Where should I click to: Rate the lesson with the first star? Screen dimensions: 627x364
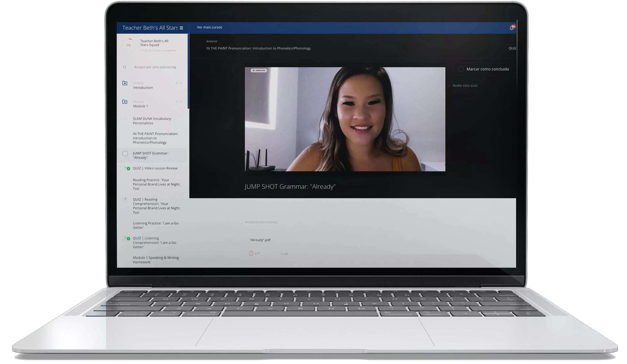click(x=455, y=91)
